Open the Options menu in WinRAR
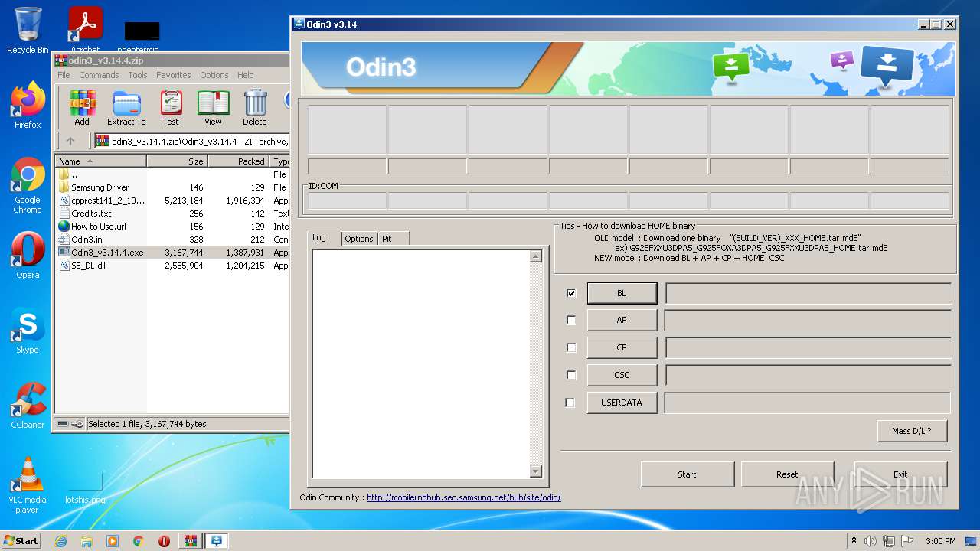Image resolution: width=980 pixels, height=551 pixels. click(214, 75)
